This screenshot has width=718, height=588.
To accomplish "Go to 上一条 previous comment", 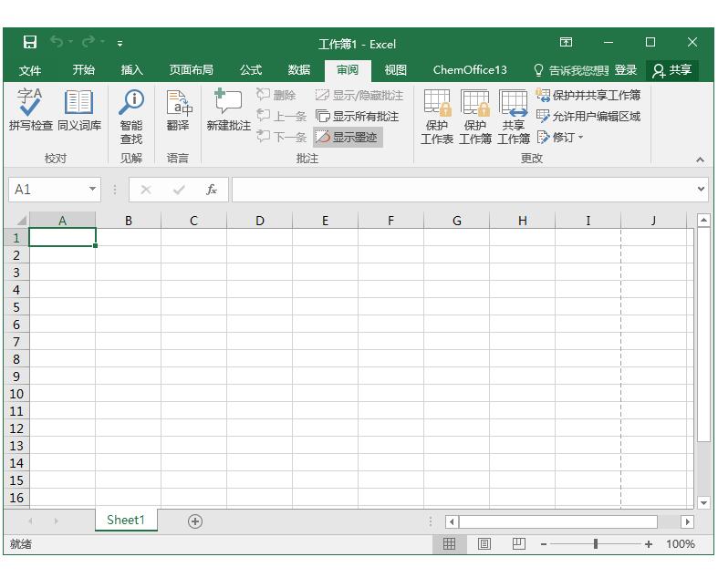I will click(281, 116).
